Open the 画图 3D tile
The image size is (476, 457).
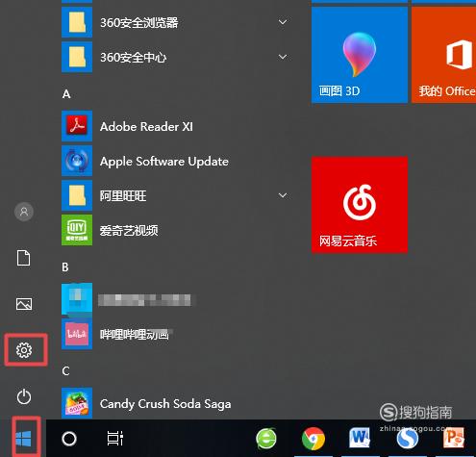click(x=360, y=55)
